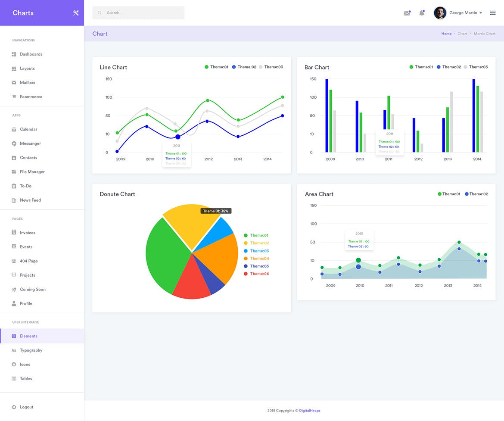Open the messages envelope icon in header
Screen dimensions: 504x421
(x=407, y=13)
